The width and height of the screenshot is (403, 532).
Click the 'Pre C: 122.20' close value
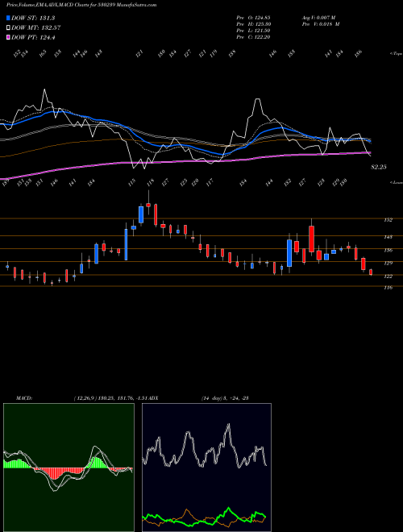pos(253,37)
